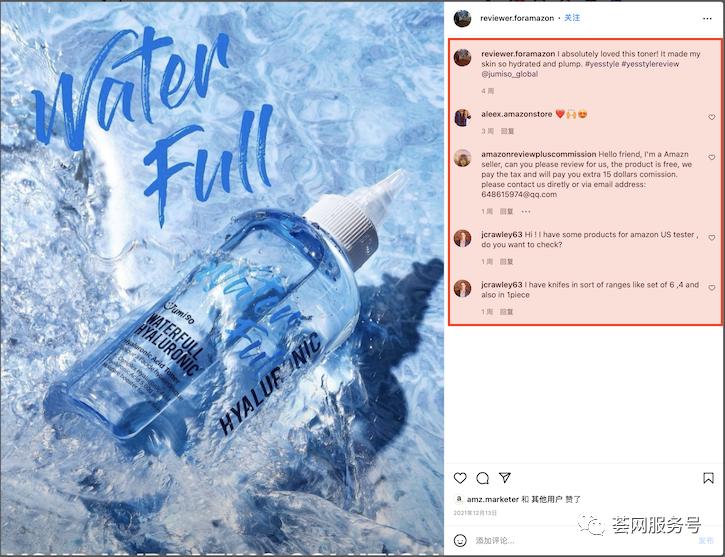The width and height of the screenshot is (725, 557).
Task: Click the 发布 post comment button
Action: [x=705, y=540]
